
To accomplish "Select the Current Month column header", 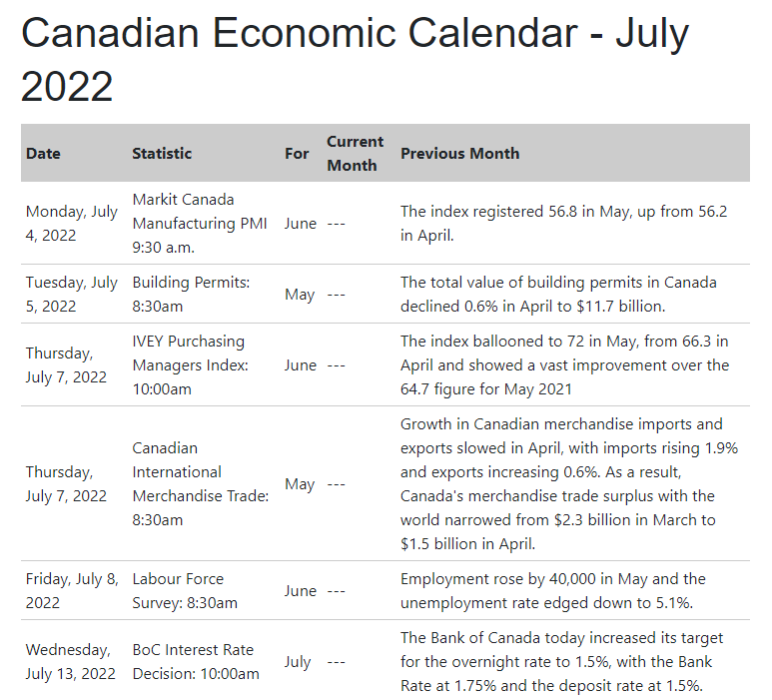I will click(355, 154).
